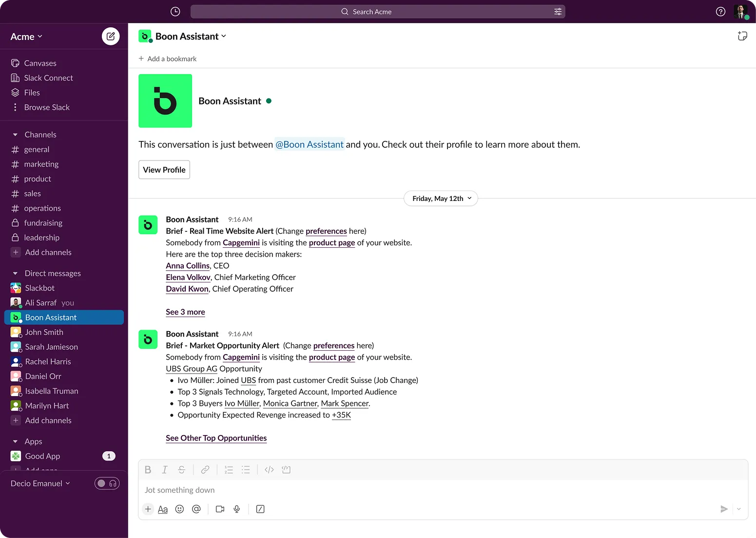Screen dimensions: 756x538
Task: Insert a code block
Action: click(286, 470)
